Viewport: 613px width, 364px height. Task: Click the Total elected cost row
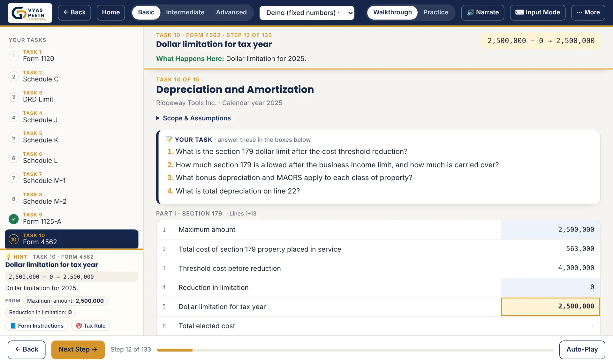click(378, 326)
